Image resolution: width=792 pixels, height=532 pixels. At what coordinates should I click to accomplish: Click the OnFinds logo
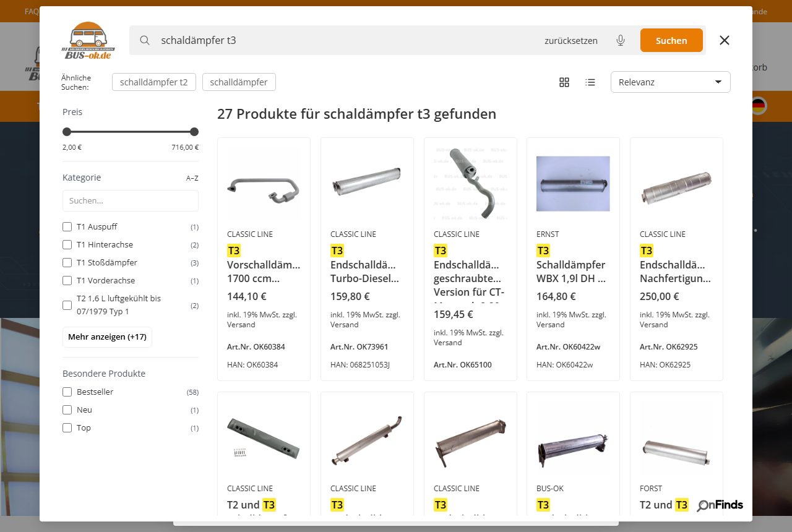[x=720, y=505]
